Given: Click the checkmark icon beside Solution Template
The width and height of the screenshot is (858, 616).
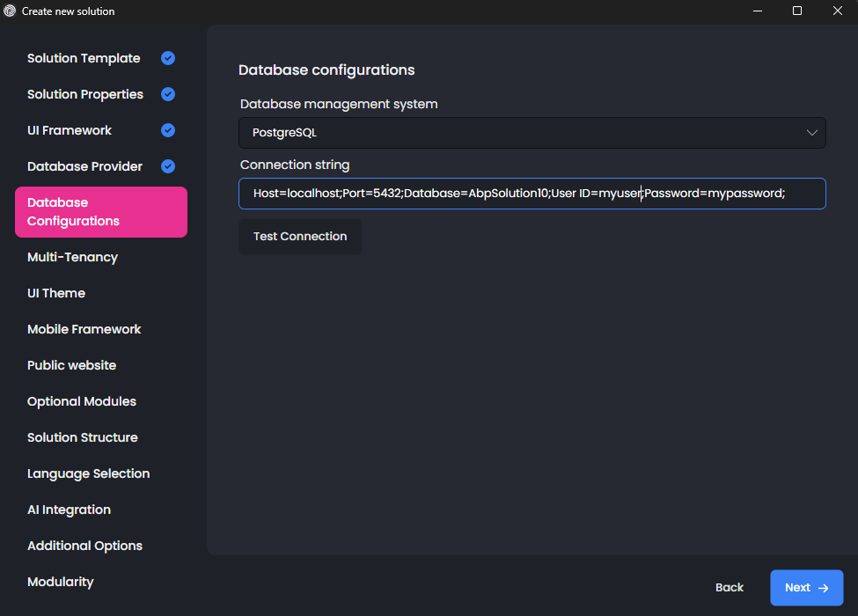Looking at the screenshot, I should point(168,58).
